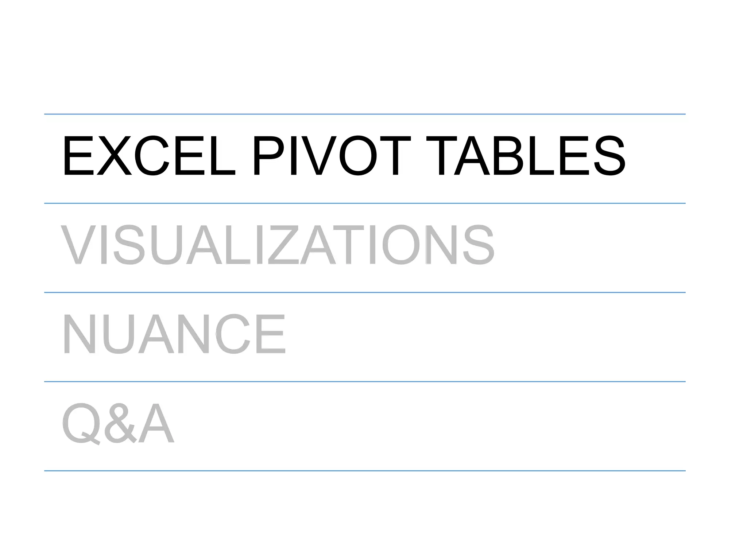Image resolution: width=747 pixels, height=560 pixels.
Task: Click the letter Z in VISUALIZATIONS
Action: [283, 245]
